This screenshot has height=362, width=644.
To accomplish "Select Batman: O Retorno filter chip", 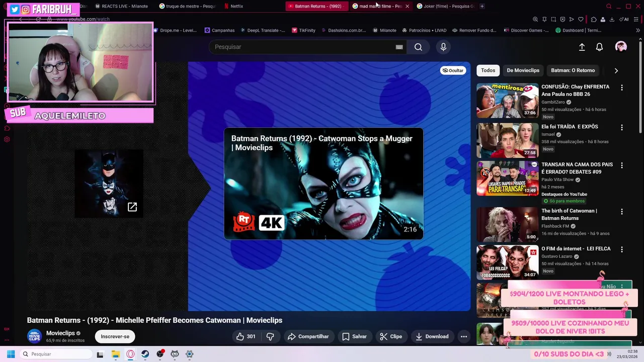I will [573, 70].
